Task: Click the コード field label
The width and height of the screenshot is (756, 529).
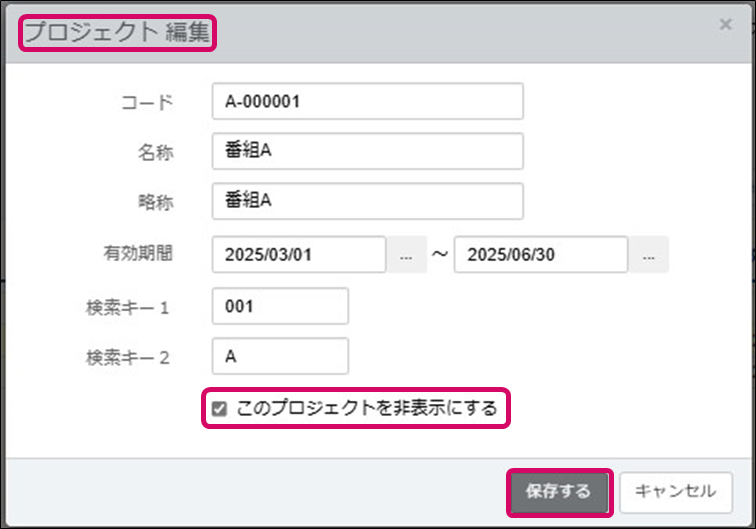Action: pos(147,102)
